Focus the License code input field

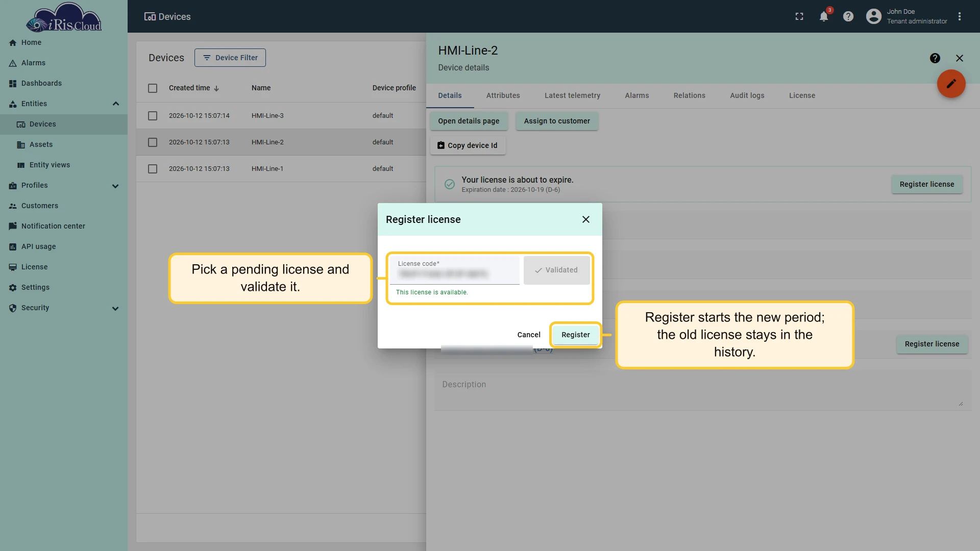pos(454,270)
